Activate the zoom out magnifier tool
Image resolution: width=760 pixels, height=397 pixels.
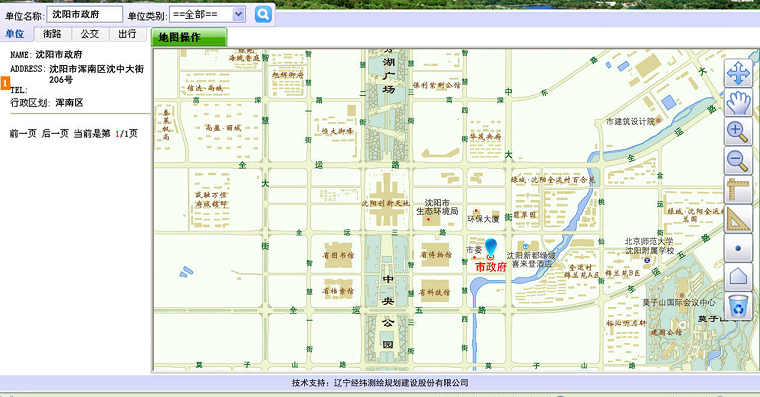pos(738,161)
